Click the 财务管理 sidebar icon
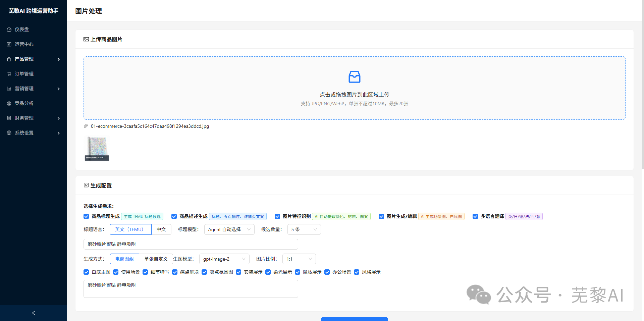 9,118
